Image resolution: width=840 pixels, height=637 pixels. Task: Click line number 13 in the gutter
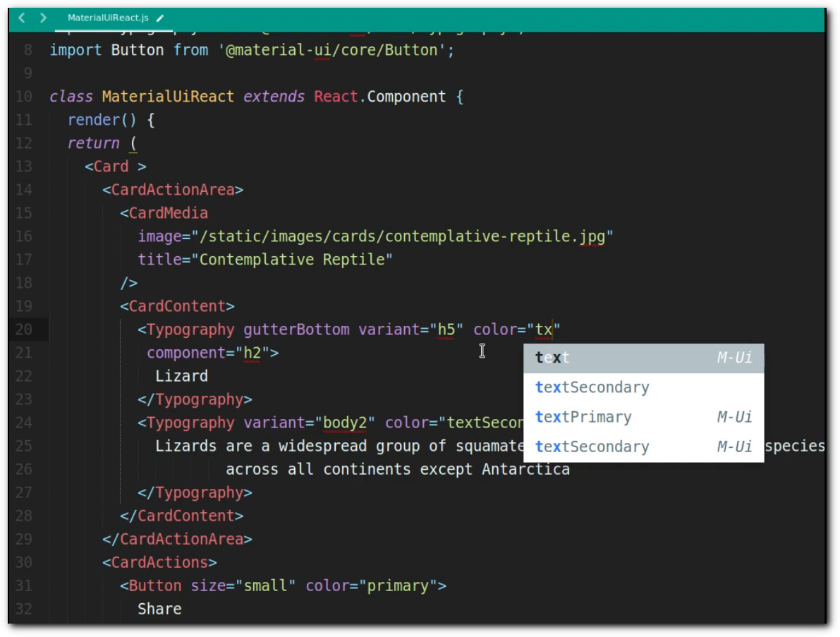tap(24, 166)
